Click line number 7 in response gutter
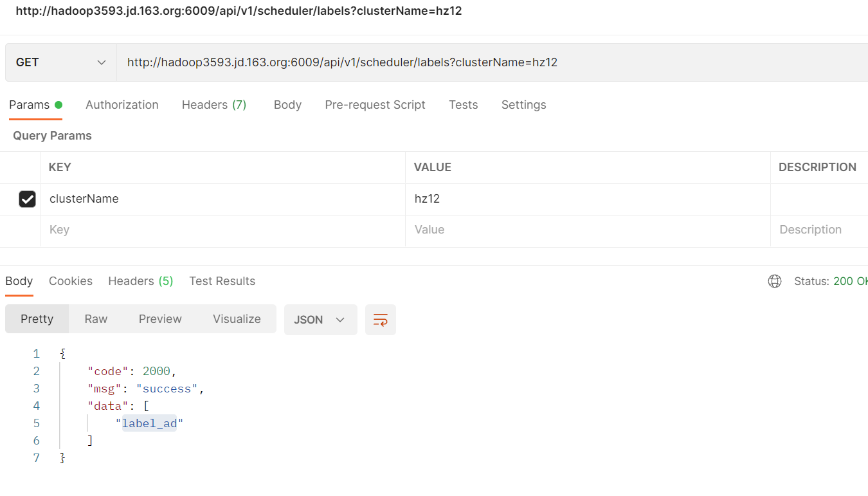Image resolution: width=868 pixels, height=496 pixels. click(x=37, y=458)
